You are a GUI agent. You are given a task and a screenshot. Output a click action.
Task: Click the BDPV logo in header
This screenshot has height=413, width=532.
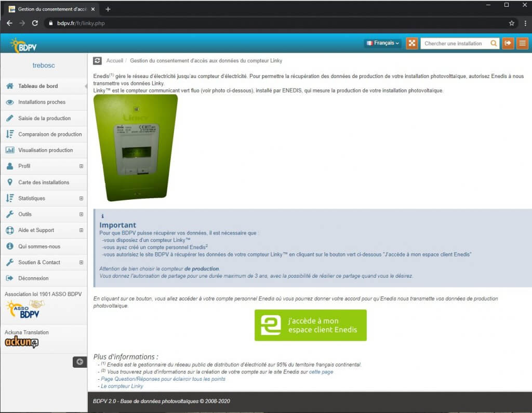tap(24, 45)
